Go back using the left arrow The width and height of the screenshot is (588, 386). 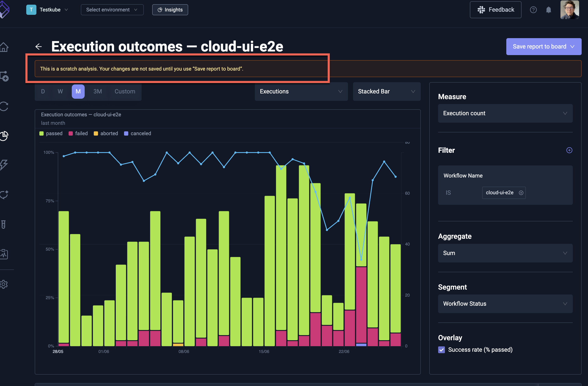tap(39, 46)
